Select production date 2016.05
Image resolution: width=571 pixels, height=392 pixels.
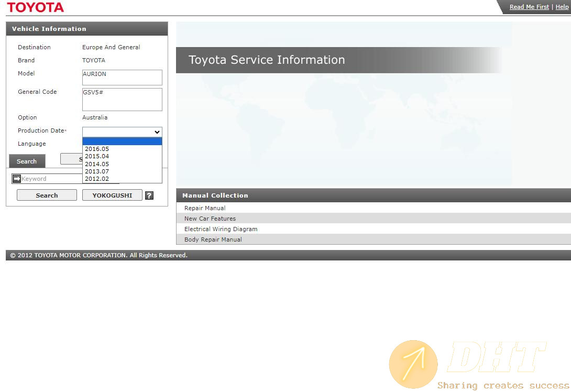point(122,149)
